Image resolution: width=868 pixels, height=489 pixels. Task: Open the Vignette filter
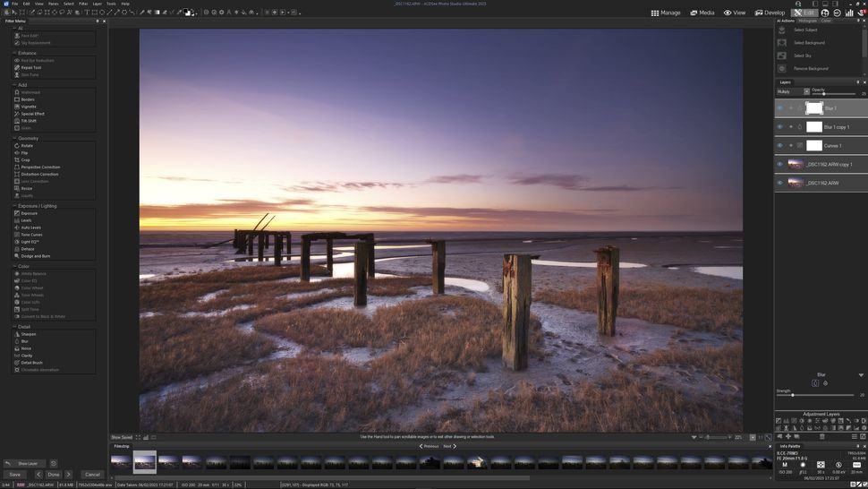[x=29, y=107]
